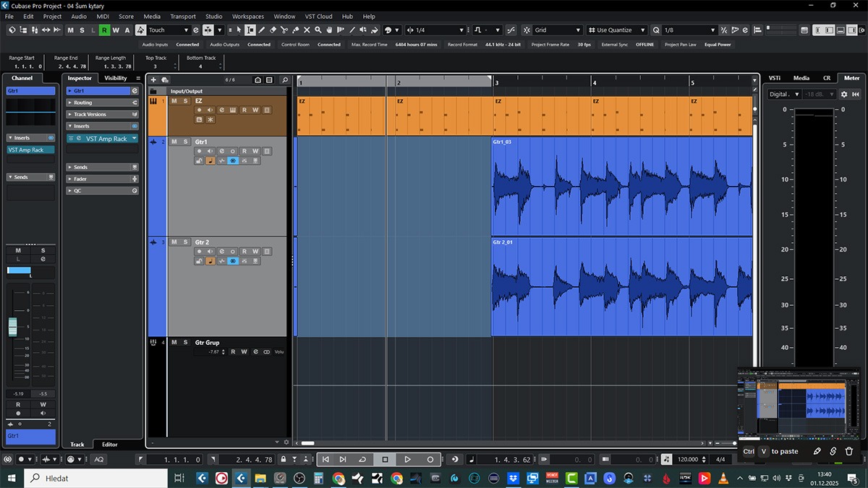Click the Add Track plus icon
The image size is (868, 488).
click(153, 80)
